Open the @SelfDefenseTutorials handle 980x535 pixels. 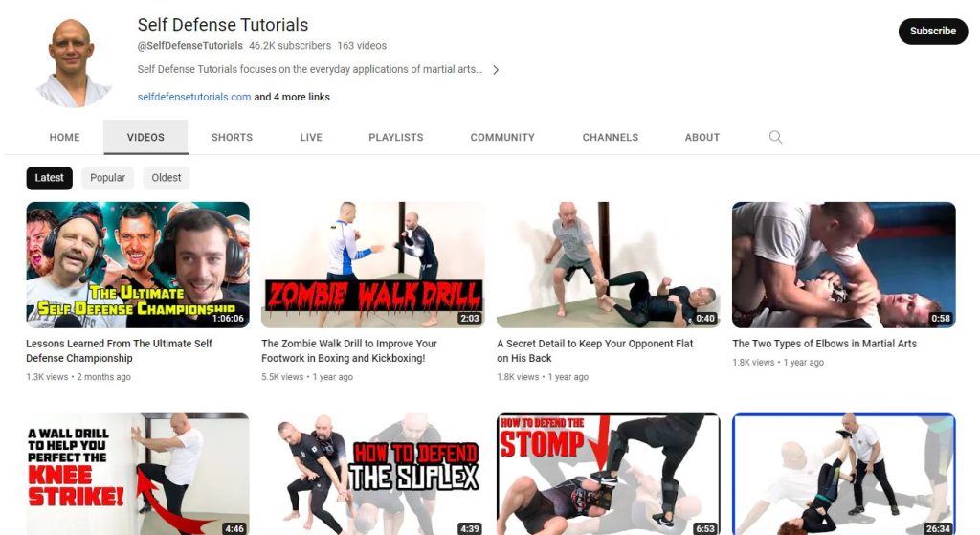coord(190,46)
